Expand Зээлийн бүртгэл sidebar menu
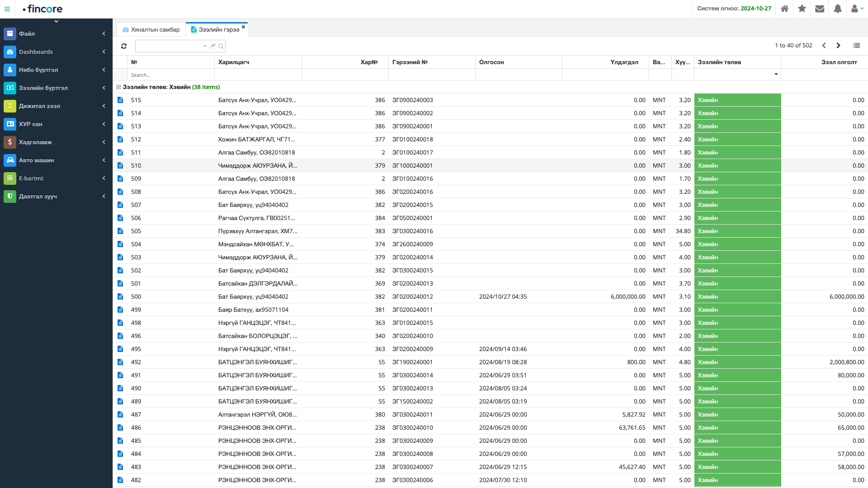868x488 pixels. pos(56,88)
